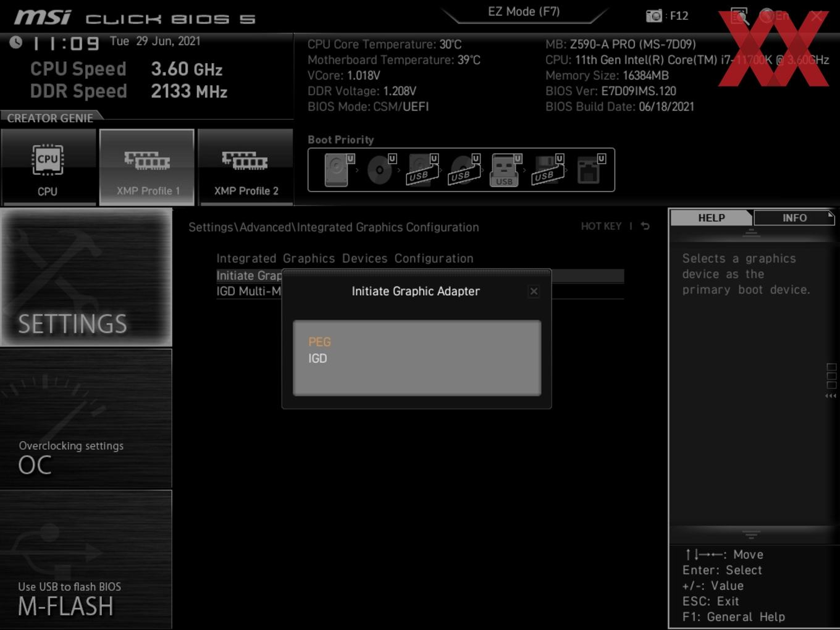Select the Initiate Graphic Adapter setting row
840x630 pixels.
point(420,275)
